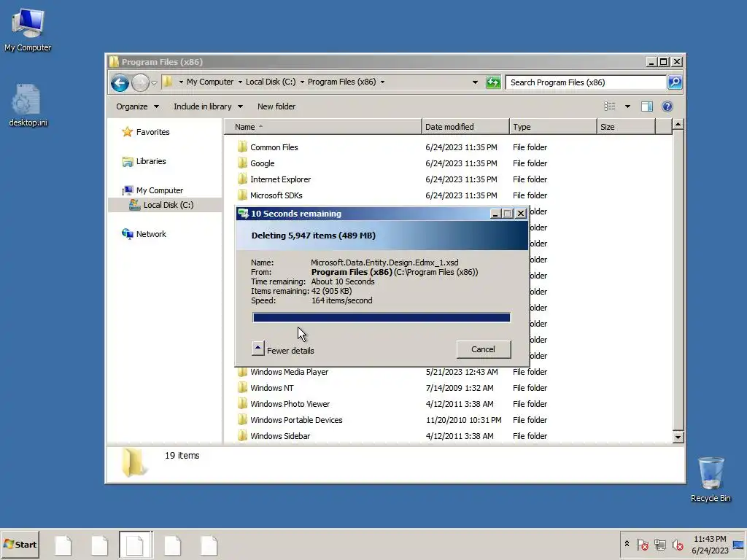Click My Computer breadcrumb in address bar

[210, 82]
